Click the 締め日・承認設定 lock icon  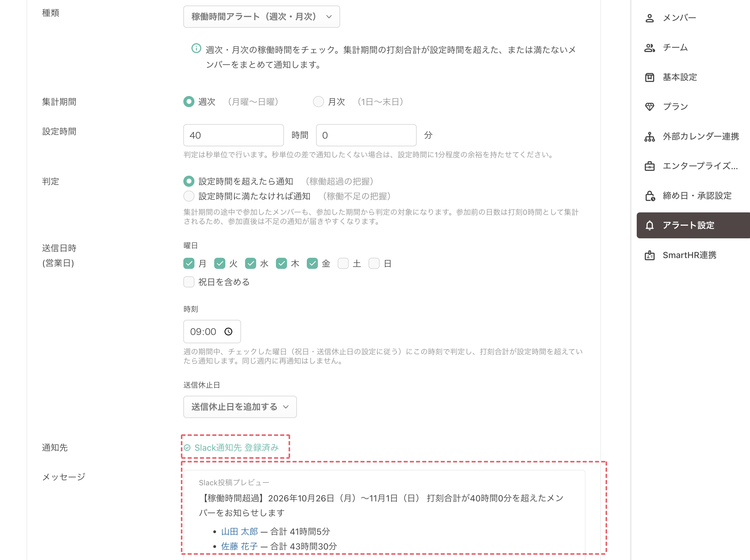coord(650,196)
